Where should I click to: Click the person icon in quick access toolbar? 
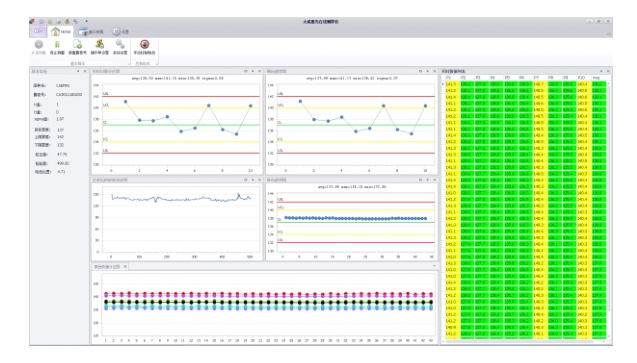(67, 22)
